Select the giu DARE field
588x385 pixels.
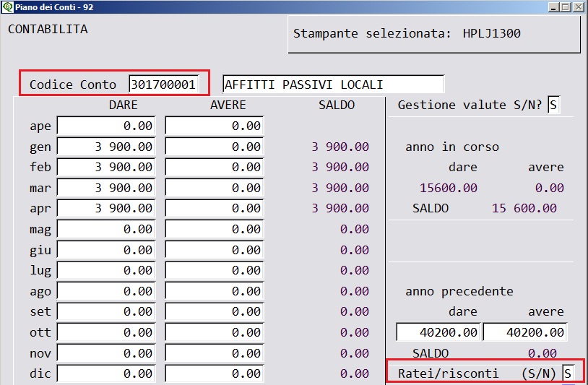click(x=106, y=250)
